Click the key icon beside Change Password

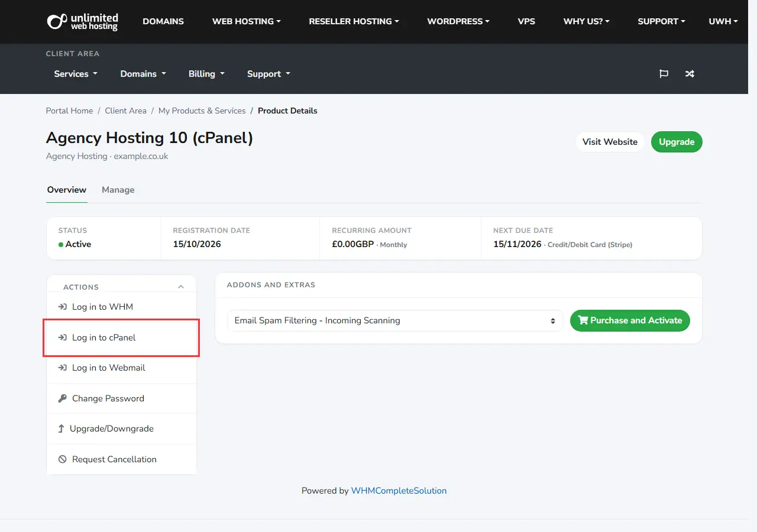[62, 398]
